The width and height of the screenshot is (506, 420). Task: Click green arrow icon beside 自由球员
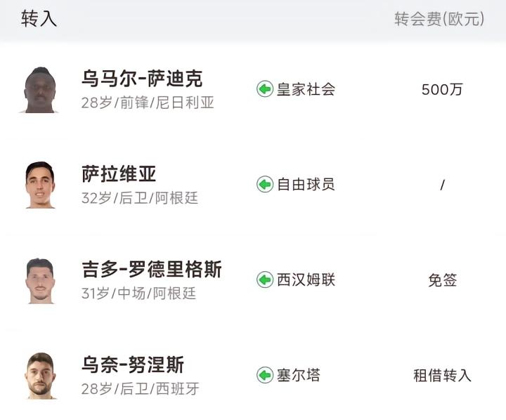pyautogui.click(x=265, y=185)
